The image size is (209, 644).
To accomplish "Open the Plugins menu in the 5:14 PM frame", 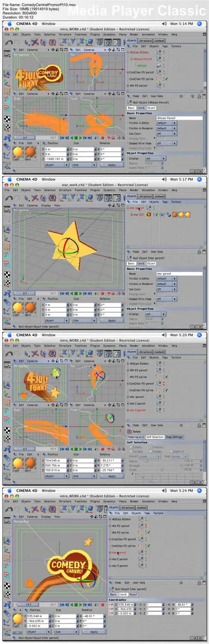I will 95,34.
